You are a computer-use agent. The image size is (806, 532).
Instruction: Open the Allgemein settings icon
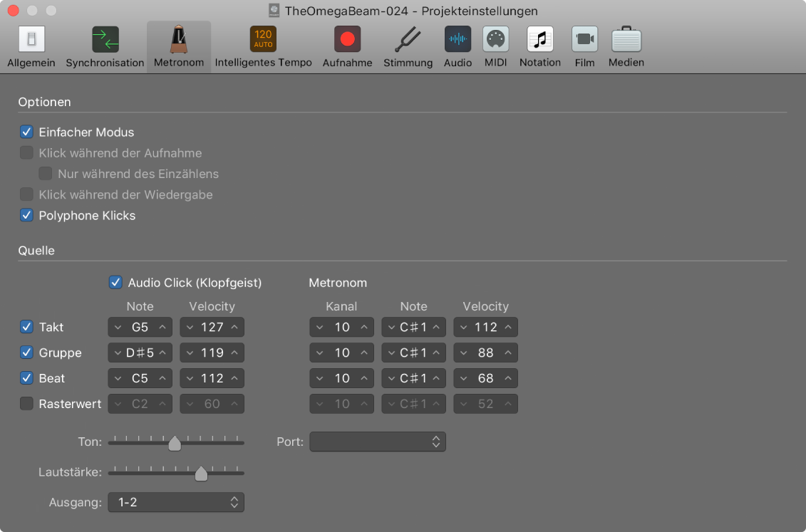31,39
